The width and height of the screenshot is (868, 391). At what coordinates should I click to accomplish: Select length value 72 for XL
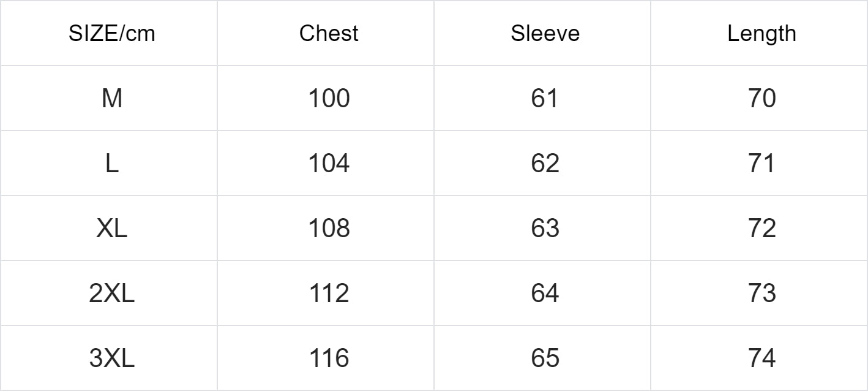(761, 228)
